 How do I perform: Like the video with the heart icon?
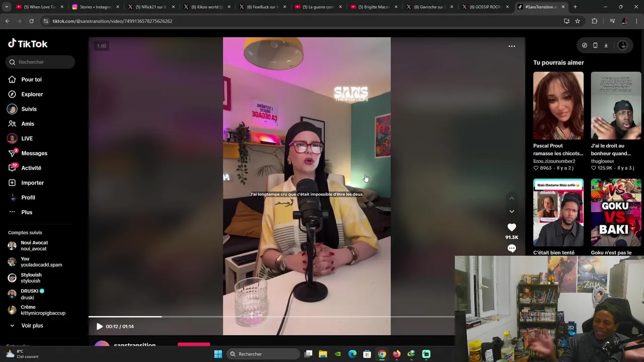(x=512, y=227)
